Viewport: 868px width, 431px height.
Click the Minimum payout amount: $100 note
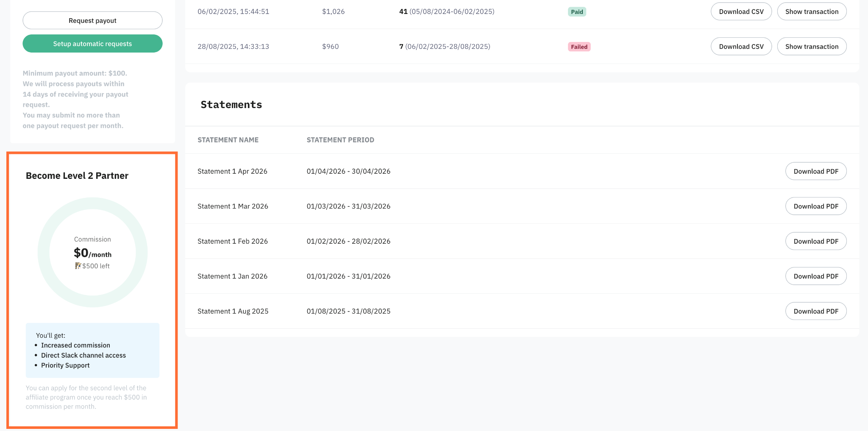(75, 73)
